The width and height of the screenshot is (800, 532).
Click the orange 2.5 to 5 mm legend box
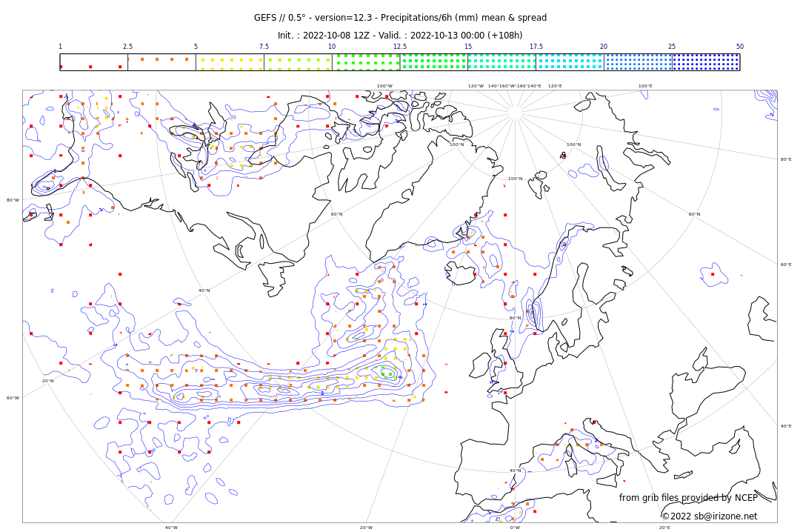[x=161, y=62]
